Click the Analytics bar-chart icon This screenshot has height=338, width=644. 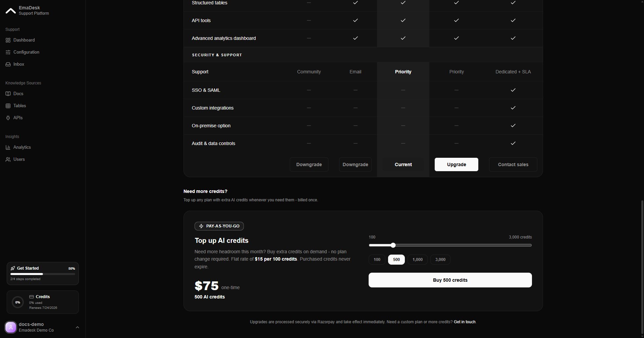[x=8, y=147]
